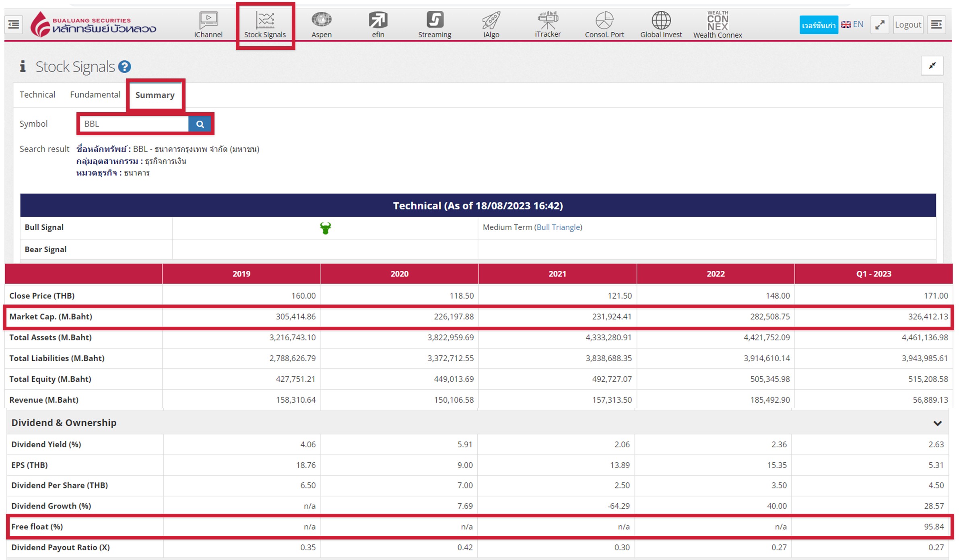
Task: Click the EPS (THB) row label
Action: tap(29, 465)
